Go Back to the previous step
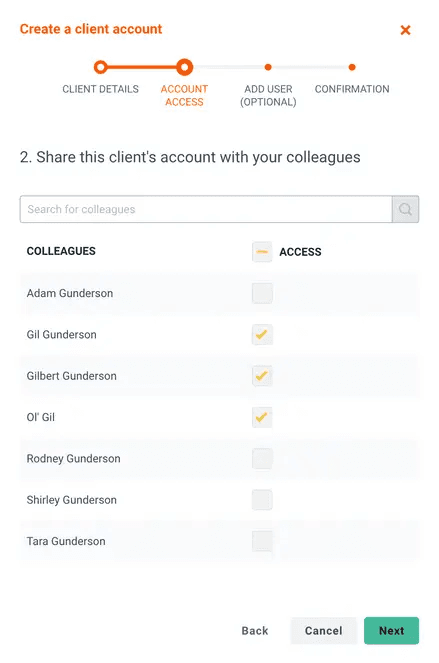Viewport: 439px width, 663px height. coord(255,630)
